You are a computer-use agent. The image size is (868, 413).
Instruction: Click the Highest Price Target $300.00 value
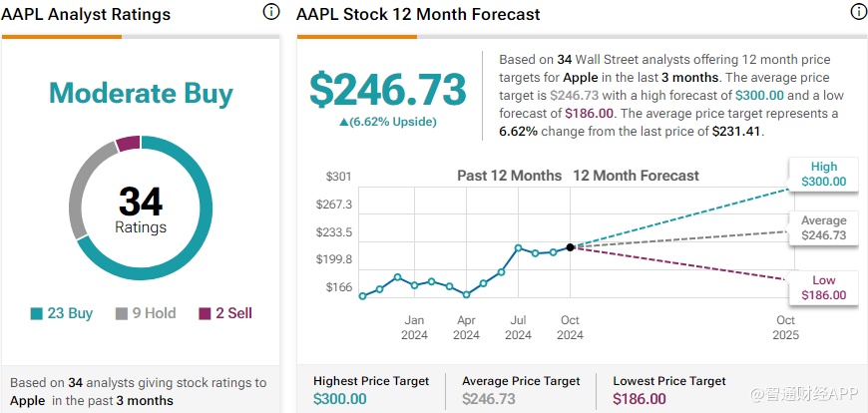[x=340, y=399]
